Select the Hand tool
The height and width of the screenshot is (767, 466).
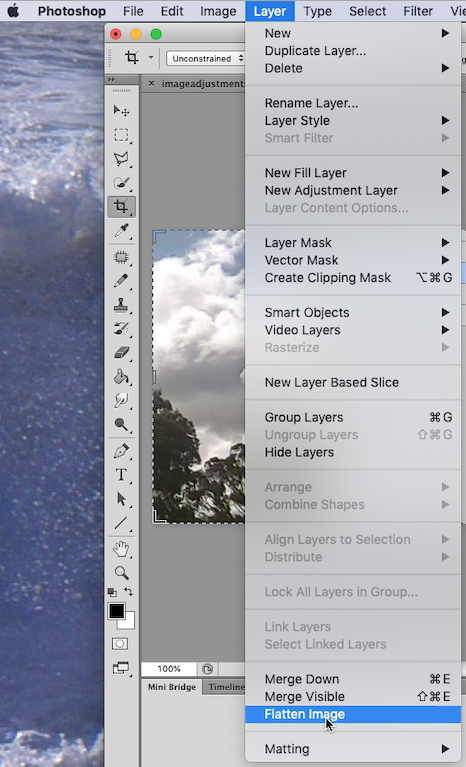tap(121, 549)
